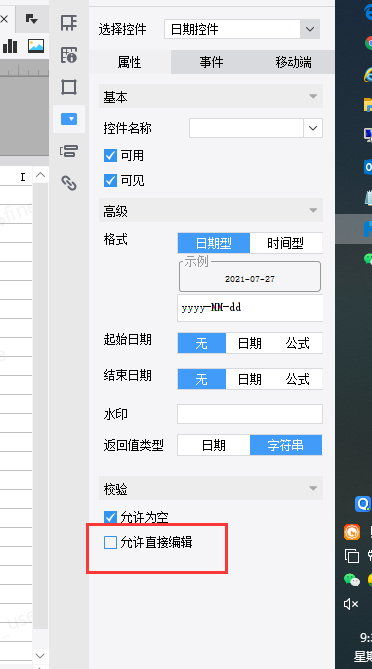Open the tab list dropdown arrow icon
372x669 pixels.
32,19
